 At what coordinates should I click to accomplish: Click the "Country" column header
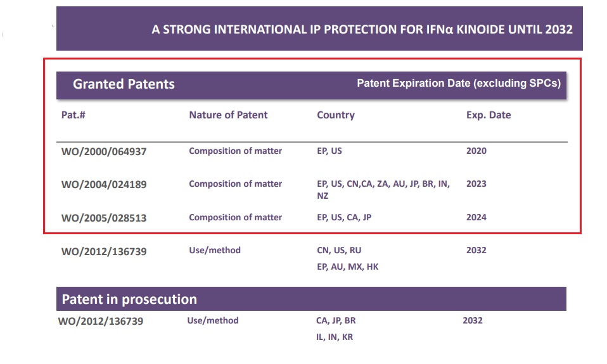336,115
